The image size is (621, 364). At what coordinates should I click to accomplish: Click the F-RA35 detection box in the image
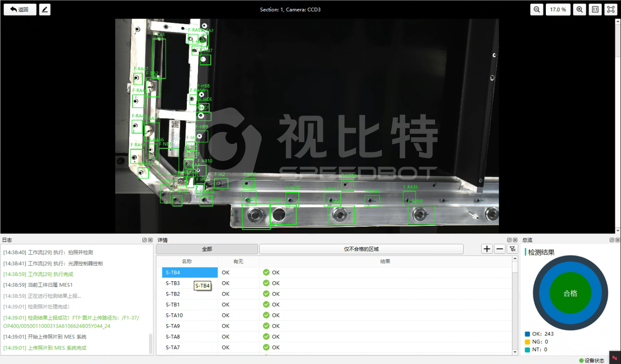coord(409,197)
